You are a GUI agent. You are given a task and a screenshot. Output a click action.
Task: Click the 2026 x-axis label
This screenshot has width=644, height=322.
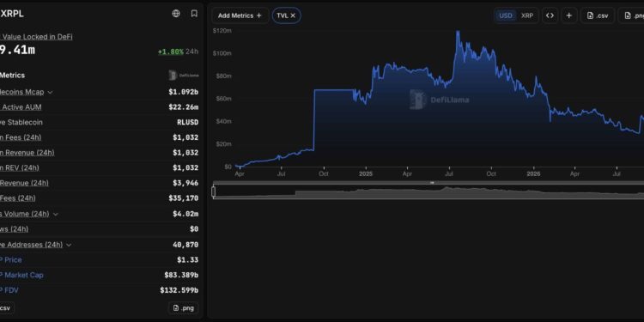[x=533, y=174]
